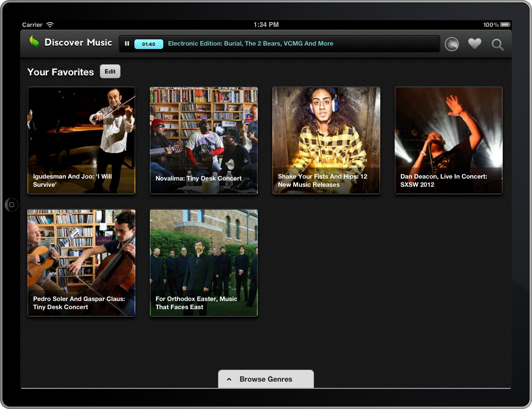Open For Orthodox Easter, Music That Faces East card
This screenshot has height=409, width=532.
tap(204, 263)
